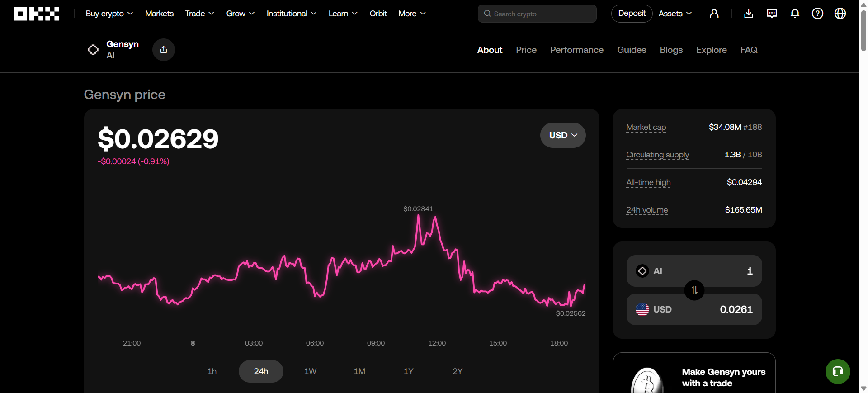
Task: Select the 1h chart range
Action: point(212,371)
